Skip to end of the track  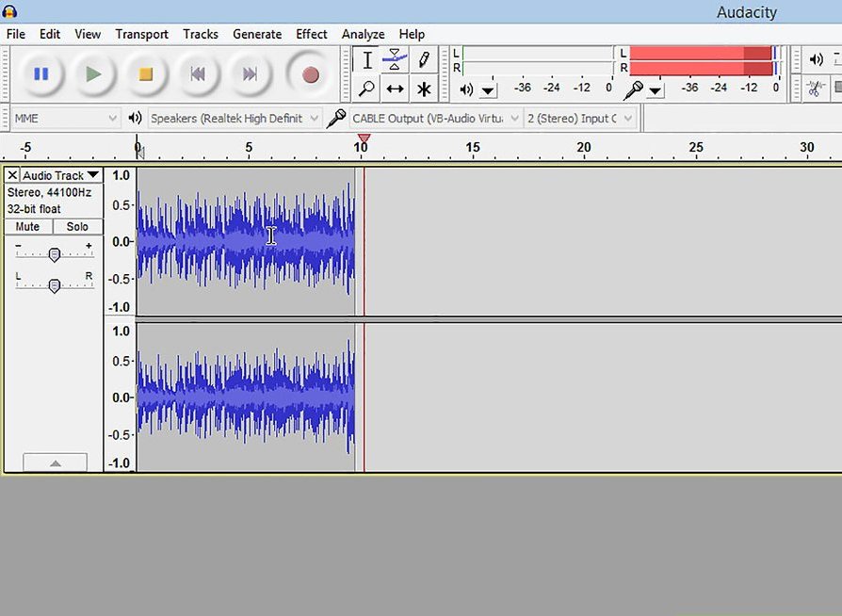pyautogui.click(x=250, y=74)
